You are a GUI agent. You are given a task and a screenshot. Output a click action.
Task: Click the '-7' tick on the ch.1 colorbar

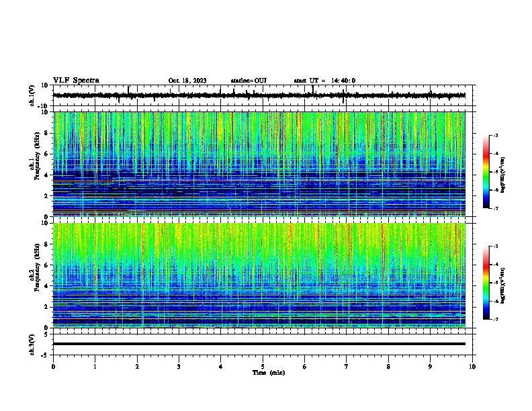[x=495, y=208]
